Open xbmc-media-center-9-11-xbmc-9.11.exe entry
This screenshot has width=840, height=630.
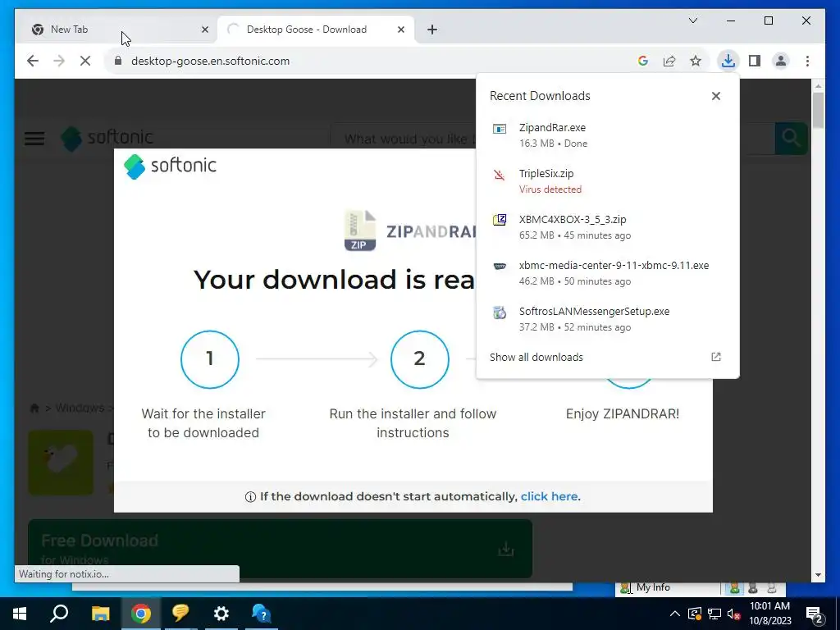tap(608, 273)
